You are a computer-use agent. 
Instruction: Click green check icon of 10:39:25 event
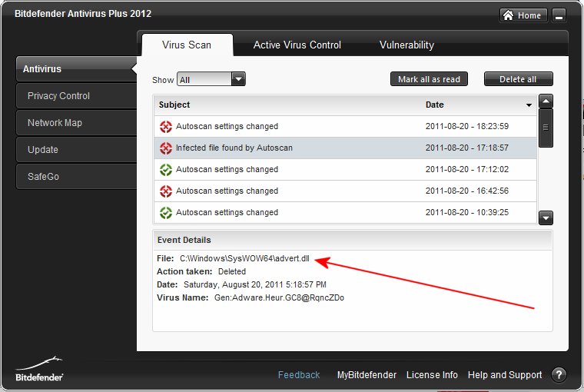click(166, 213)
